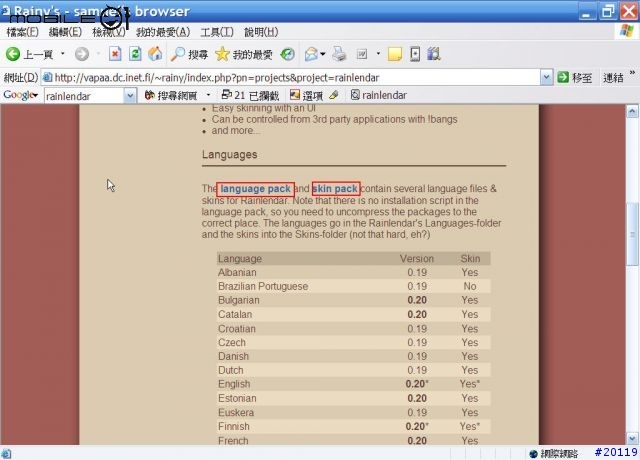Click the Google toolbar logo
The height and width of the screenshot is (460, 640).
pos(18,95)
